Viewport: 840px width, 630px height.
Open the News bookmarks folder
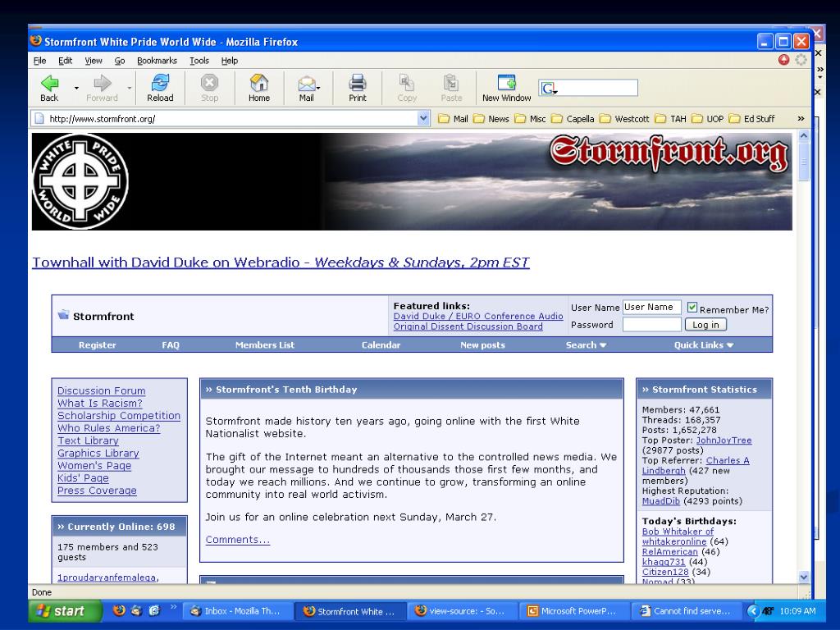click(491, 119)
